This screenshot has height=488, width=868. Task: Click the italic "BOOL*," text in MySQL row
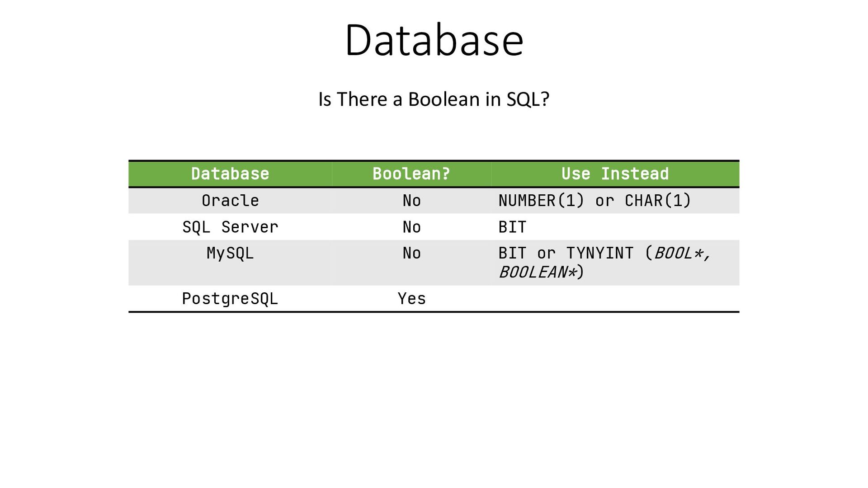(682, 253)
